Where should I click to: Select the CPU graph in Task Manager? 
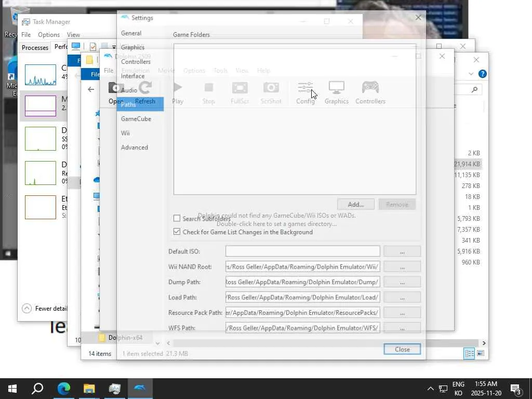[x=41, y=75]
